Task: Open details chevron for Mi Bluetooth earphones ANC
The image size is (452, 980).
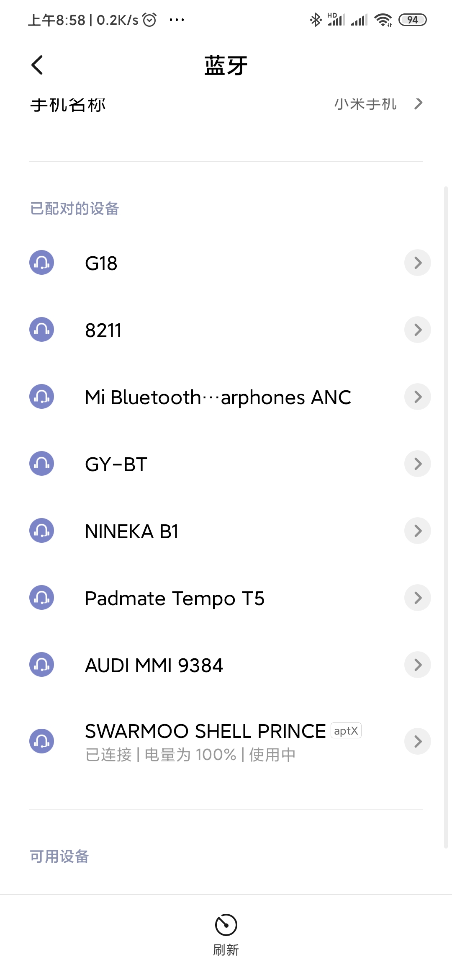Action: [418, 397]
